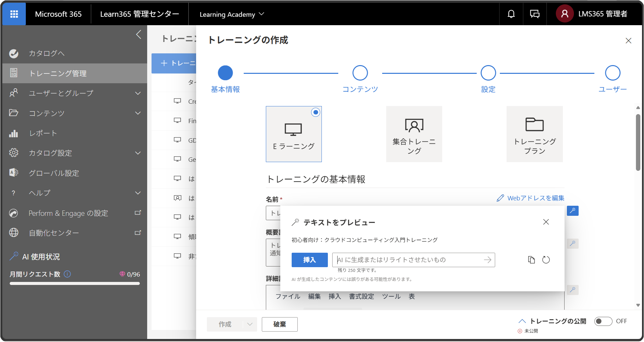This screenshot has height=342, width=644.
Task: Collapse the sidebar with the left chevron
Action: coord(139,34)
